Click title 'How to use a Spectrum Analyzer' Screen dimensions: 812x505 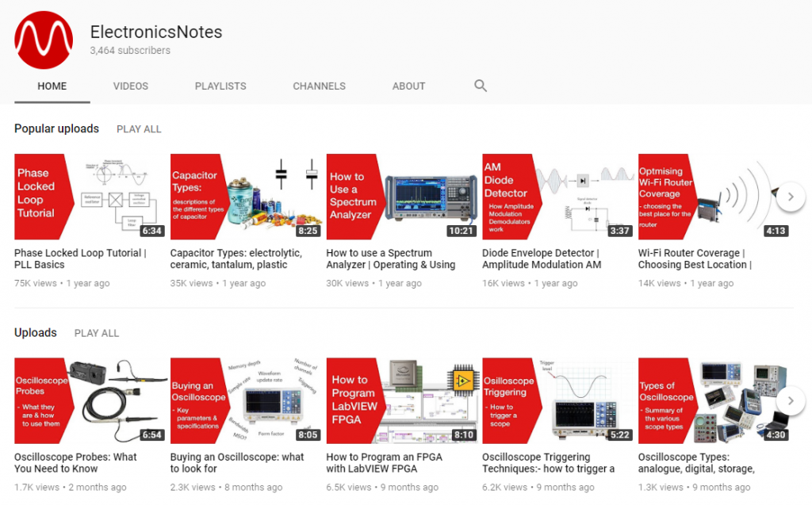[x=391, y=259]
